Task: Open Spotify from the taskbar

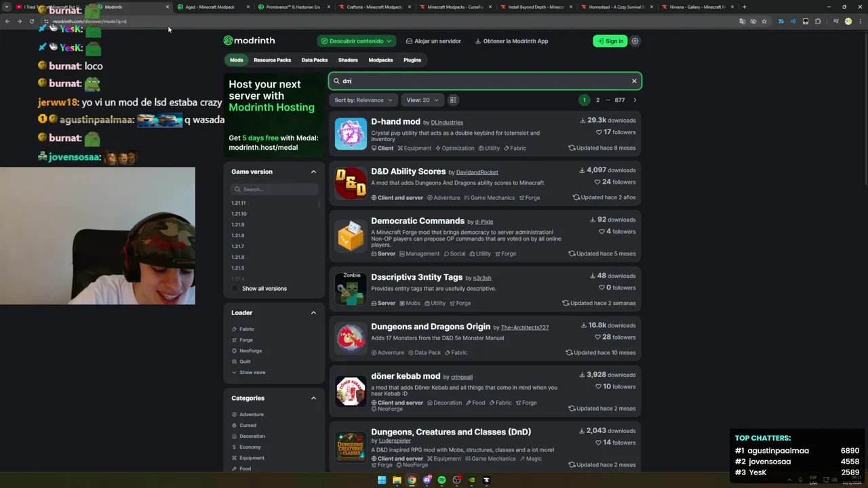Action: (x=441, y=480)
